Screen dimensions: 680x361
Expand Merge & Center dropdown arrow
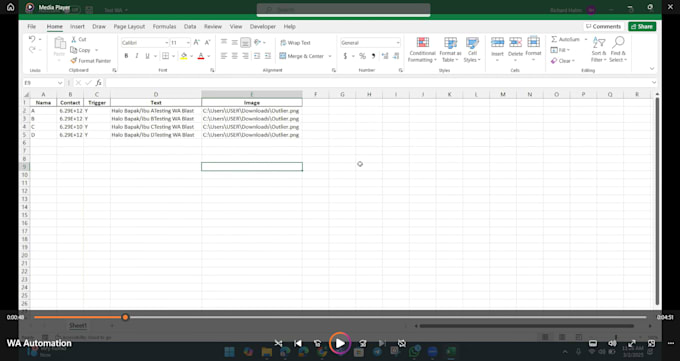(x=330, y=56)
